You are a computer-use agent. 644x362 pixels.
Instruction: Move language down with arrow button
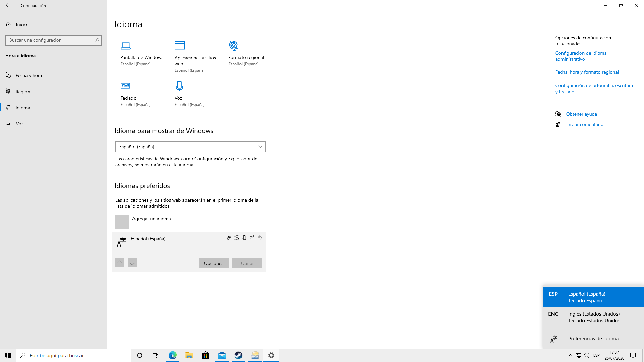pyautogui.click(x=132, y=263)
